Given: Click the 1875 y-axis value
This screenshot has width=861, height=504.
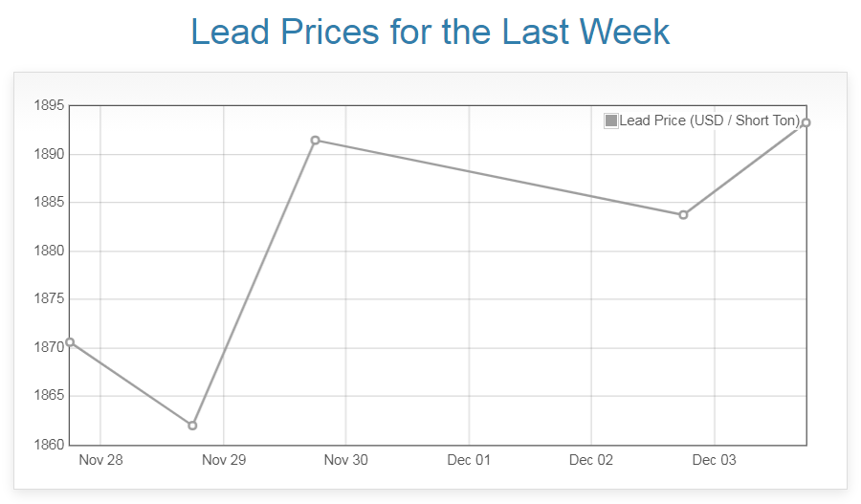Looking at the screenshot, I should point(48,299).
